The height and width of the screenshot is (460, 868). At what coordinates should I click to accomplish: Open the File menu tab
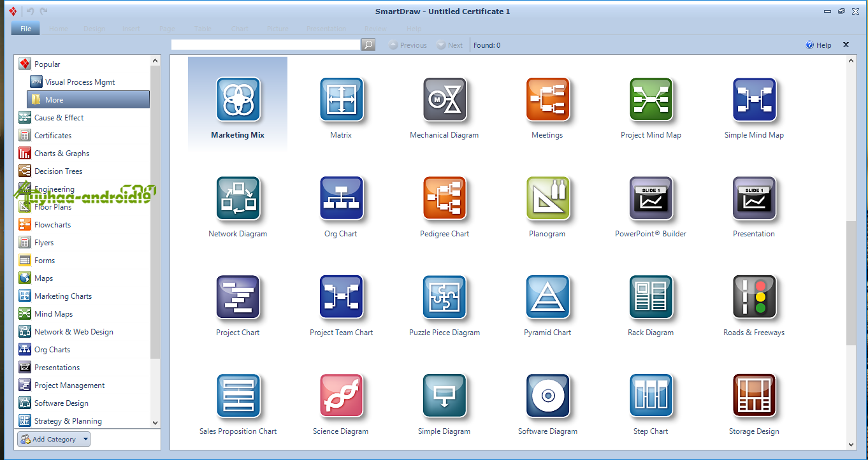(x=25, y=29)
